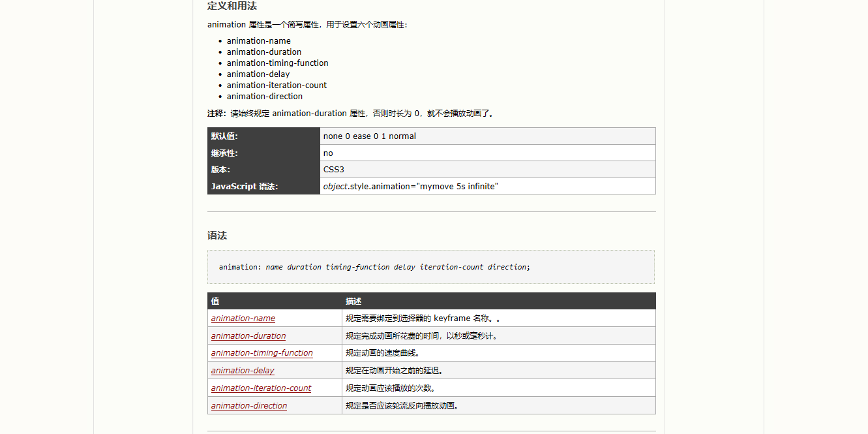This screenshot has width=868, height=434.
Task: Click the "none 0 ease 0 1 normal" cell
Action: coord(369,136)
